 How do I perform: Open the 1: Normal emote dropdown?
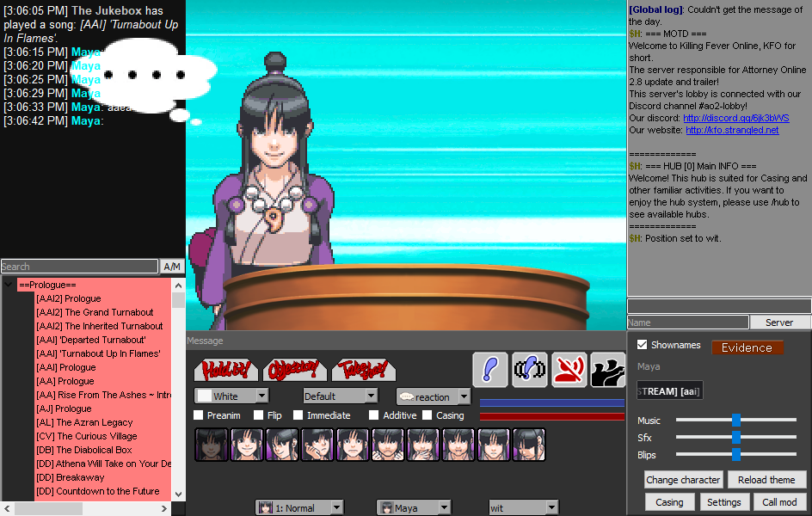pos(299,507)
